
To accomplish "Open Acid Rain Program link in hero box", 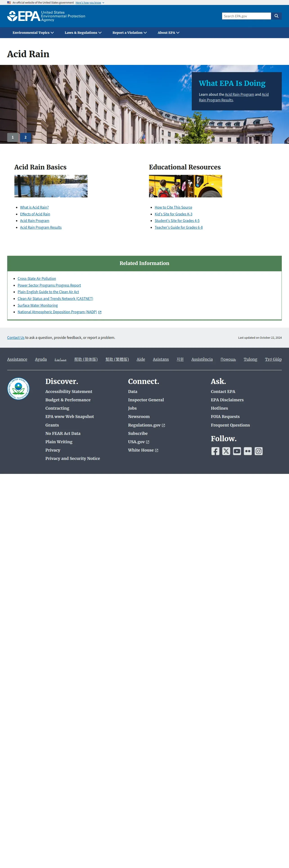I will click(239, 94).
